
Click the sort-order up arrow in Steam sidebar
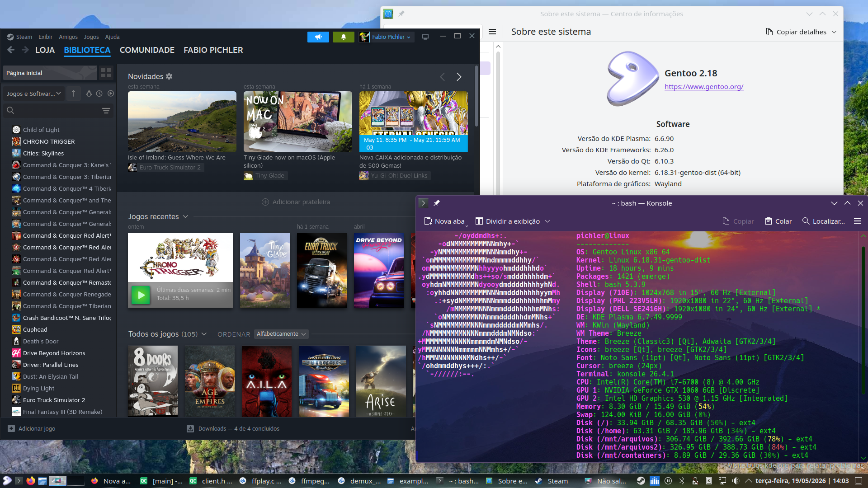74,94
